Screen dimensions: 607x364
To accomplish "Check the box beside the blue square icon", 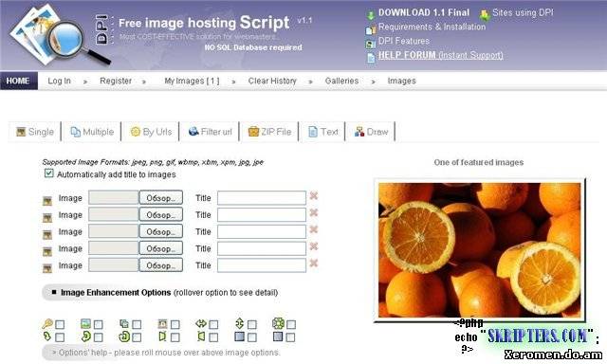I will click(x=252, y=337).
